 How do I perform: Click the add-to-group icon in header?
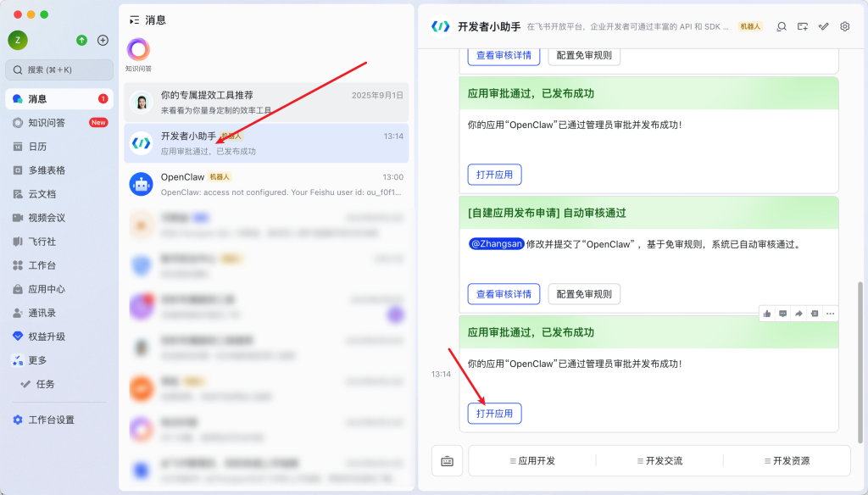coord(803,26)
